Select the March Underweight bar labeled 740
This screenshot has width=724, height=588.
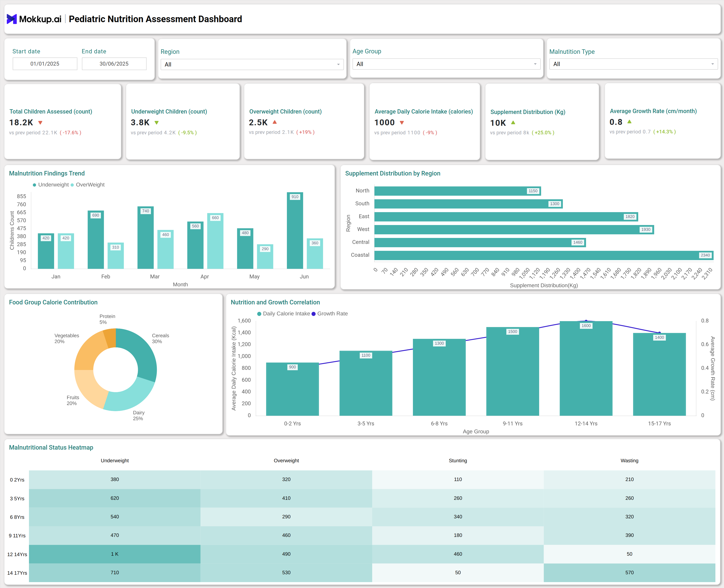point(145,238)
